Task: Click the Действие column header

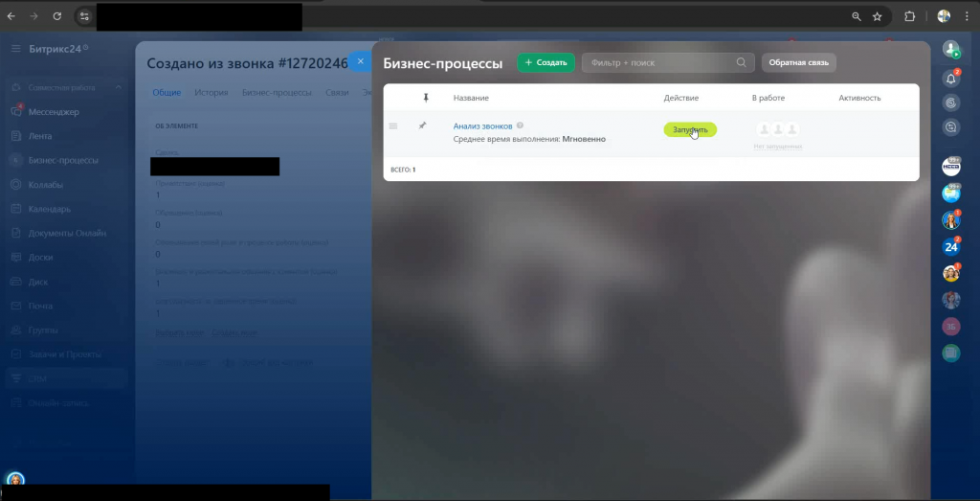Action: (x=681, y=99)
